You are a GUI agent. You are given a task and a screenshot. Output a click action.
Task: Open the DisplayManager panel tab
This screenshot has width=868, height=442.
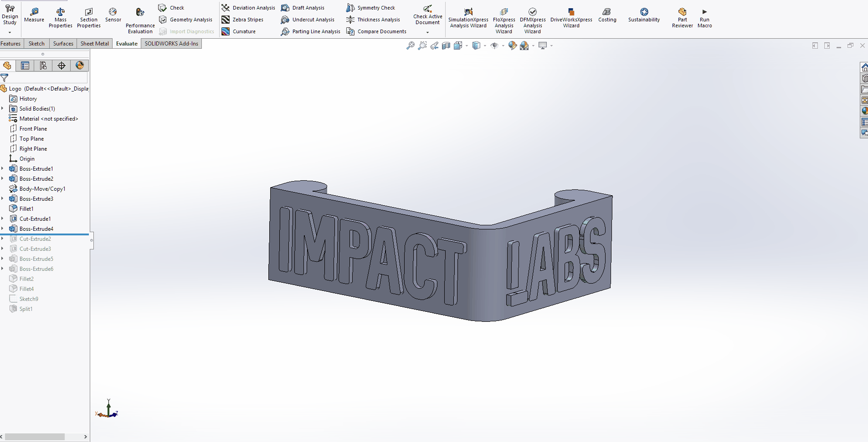pyautogui.click(x=80, y=66)
